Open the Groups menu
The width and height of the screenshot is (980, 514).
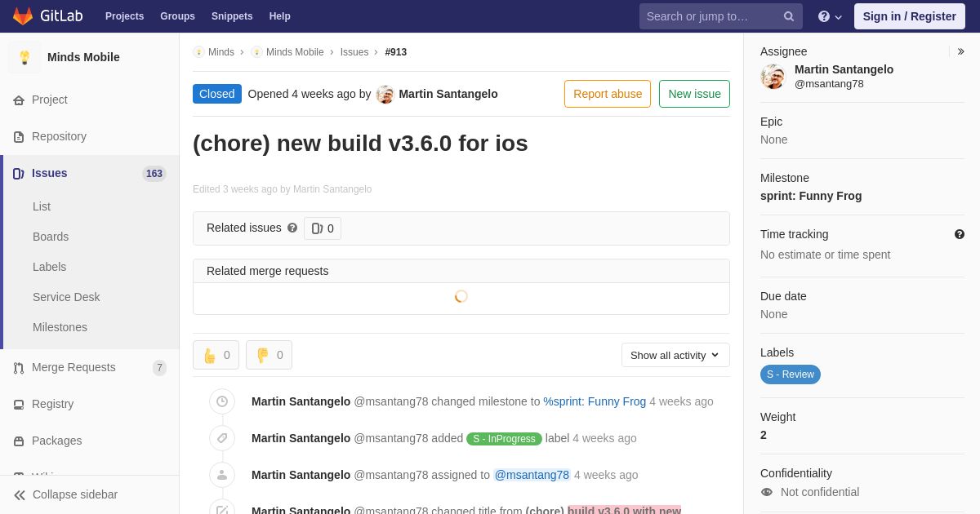point(177,16)
